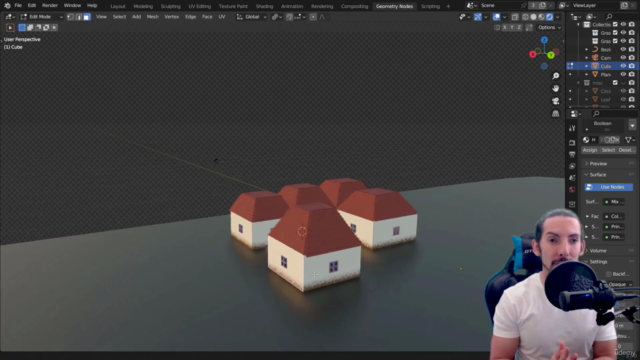The height and width of the screenshot is (360, 640).
Task: Switch to the Layout workspace tab
Action: [x=118, y=7]
